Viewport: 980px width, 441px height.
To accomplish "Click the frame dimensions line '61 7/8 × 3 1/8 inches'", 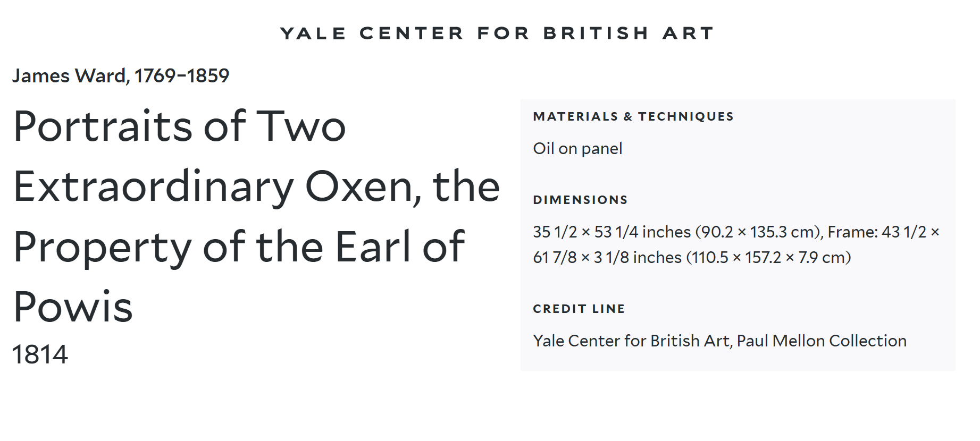I will [x=692, y=257].
